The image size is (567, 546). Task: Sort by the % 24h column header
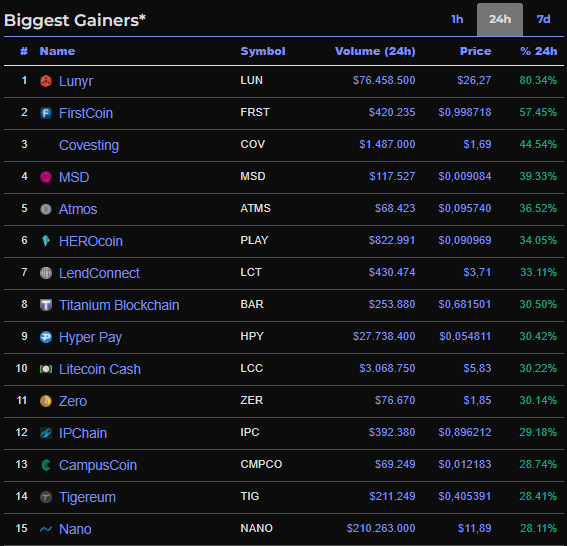(x=538, y=51)
